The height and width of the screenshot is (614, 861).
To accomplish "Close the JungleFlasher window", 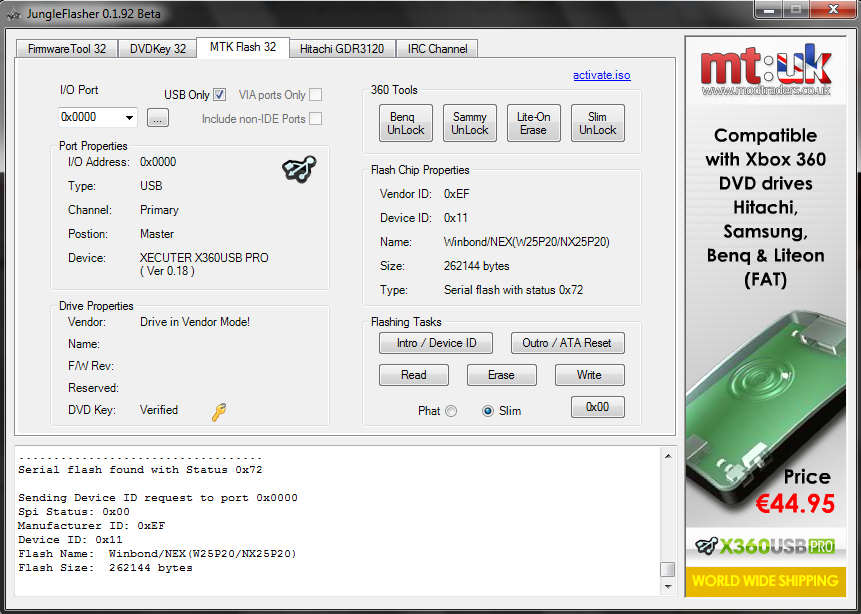I will click(x=832, y=9).
